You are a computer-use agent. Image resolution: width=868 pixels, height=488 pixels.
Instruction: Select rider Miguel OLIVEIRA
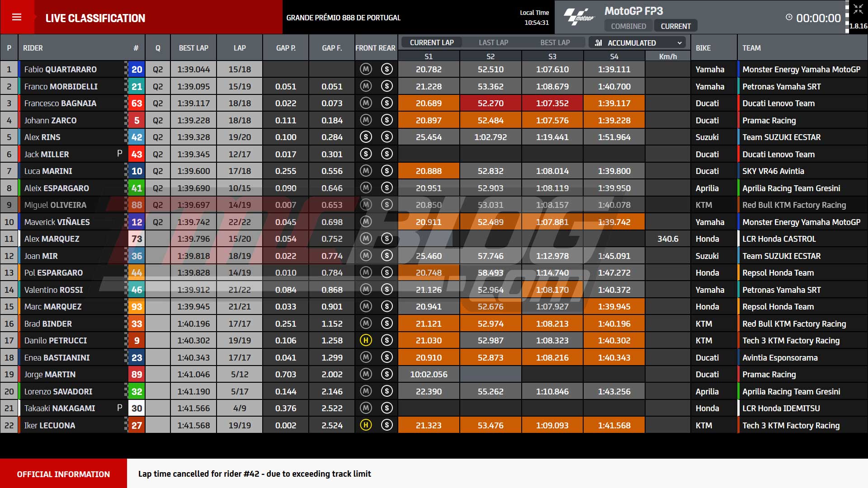(x=55, y=205)
